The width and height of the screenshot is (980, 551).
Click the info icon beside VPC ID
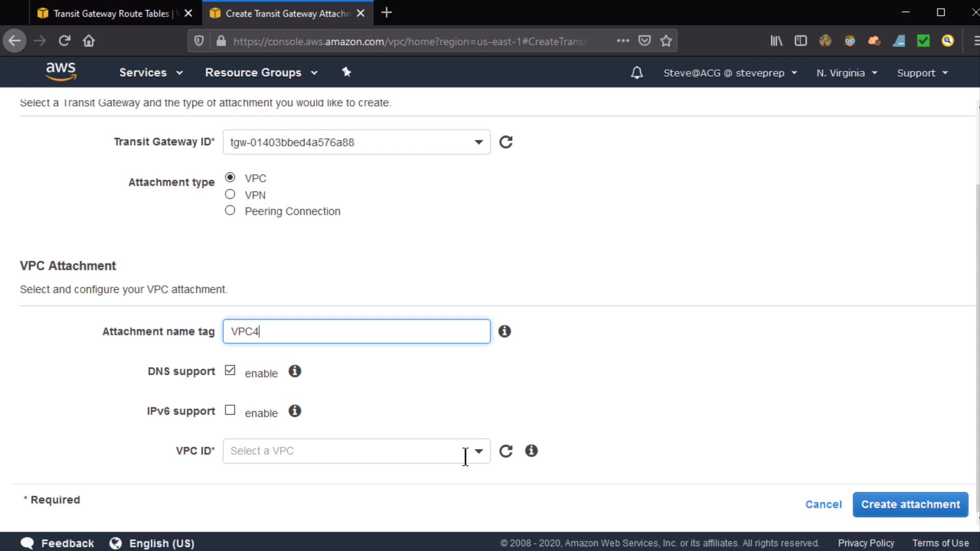pos(531,450)
